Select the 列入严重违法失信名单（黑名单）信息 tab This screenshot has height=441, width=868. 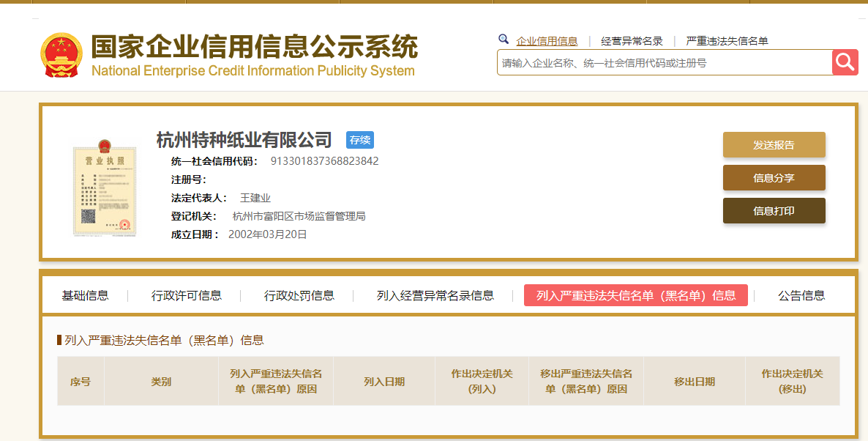pyautogui.click(x=636, y=295)
